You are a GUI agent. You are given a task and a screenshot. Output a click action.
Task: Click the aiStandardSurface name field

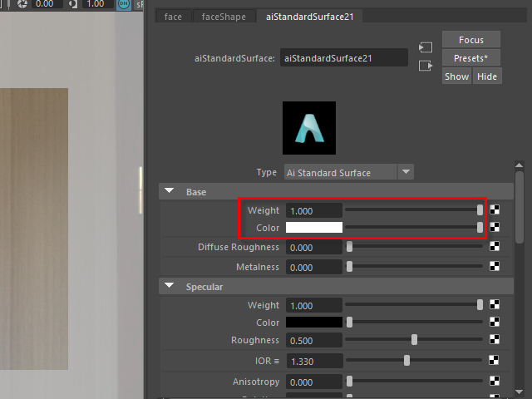tap(344, 58)
